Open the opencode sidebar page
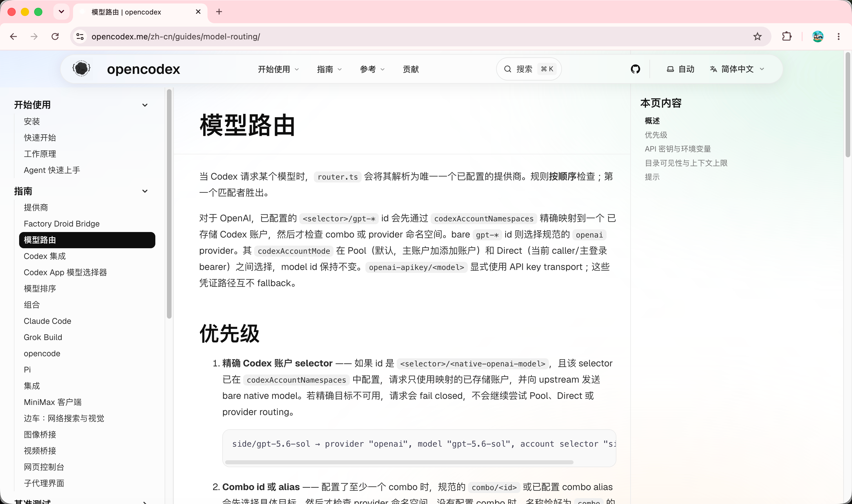Viewport: 852px width, 504px height. click(x=42, y=354)
